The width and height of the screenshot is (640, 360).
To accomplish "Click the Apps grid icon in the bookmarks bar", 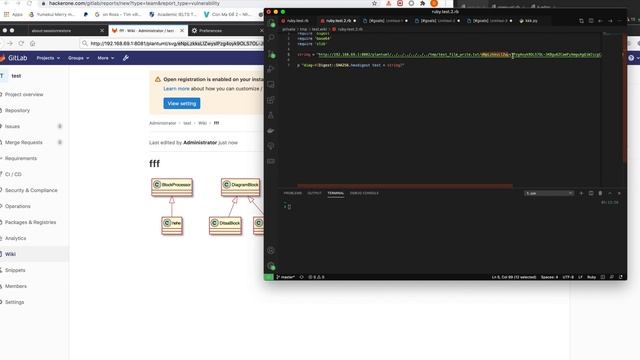I will [6, 14].
